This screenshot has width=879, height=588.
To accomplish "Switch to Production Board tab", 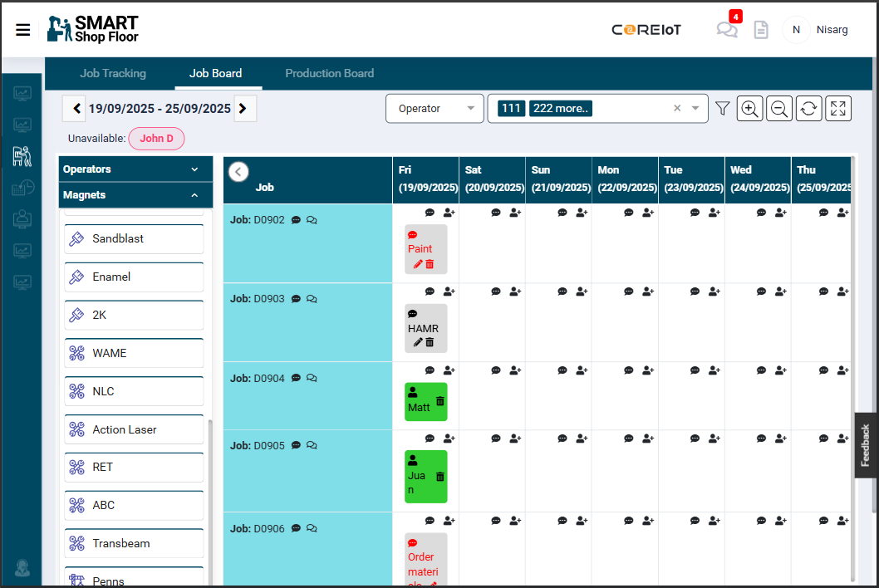I will click(x=329, y=73).
